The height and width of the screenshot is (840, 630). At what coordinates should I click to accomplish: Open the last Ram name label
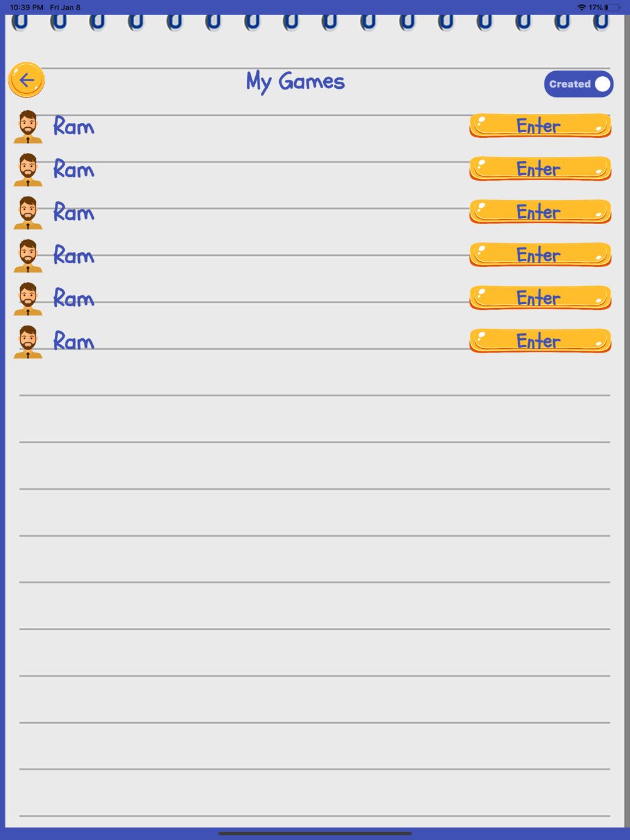point(74,341)
